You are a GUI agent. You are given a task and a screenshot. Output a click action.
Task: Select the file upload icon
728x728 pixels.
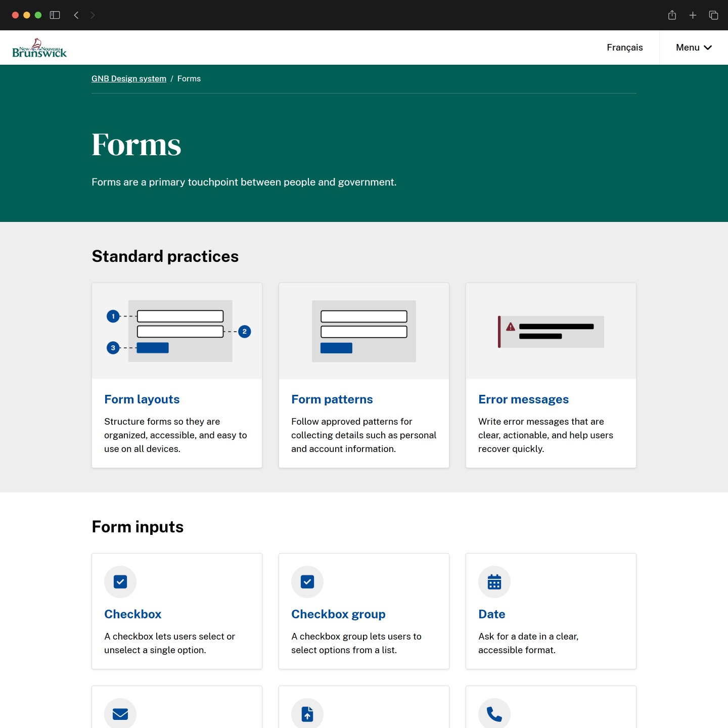point(307,714)
